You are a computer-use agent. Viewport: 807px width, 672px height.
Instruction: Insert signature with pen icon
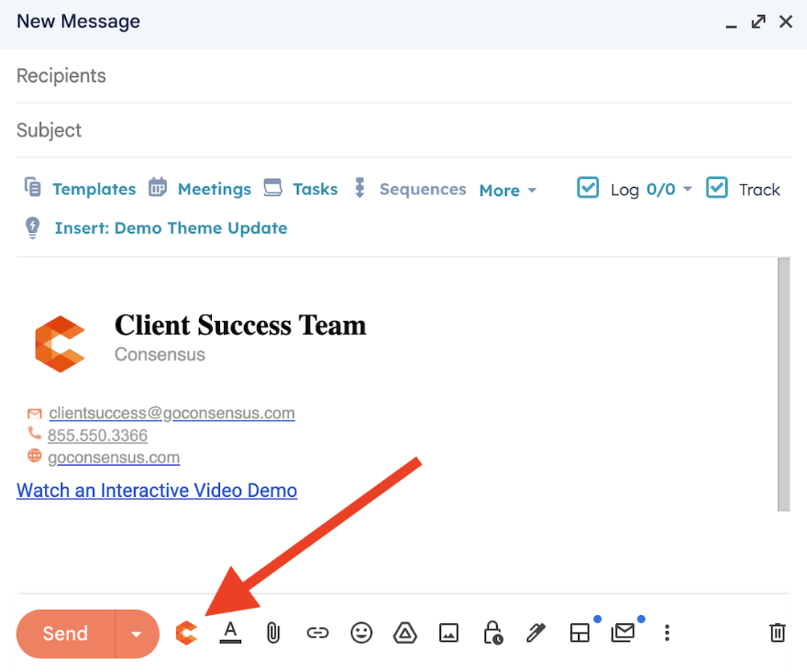pos(535,633)
